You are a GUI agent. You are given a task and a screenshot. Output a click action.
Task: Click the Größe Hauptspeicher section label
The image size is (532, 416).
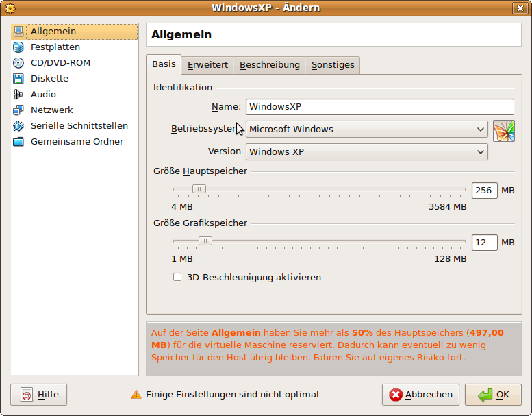click(200, 171)
